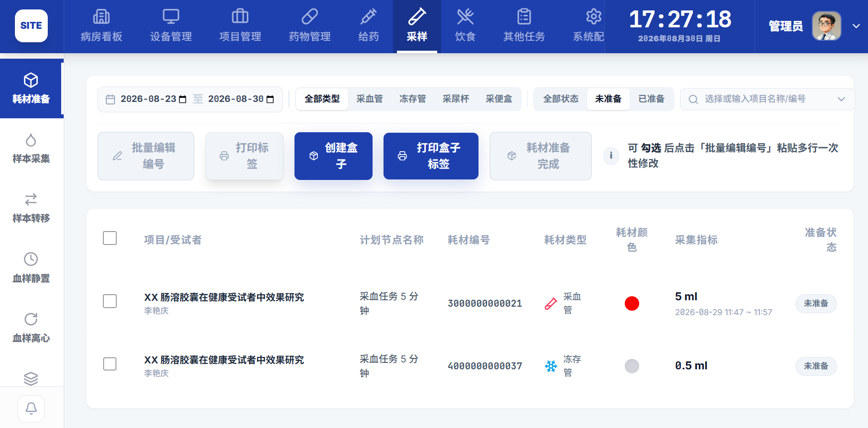This screenshot has height=428, width=868.
Task: Select 未准备 status filter
Action: pyautogui.click(x=608, y=99)
